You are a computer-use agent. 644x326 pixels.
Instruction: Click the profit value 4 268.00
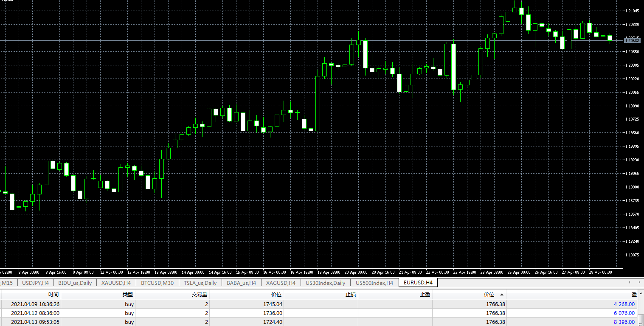tap(624, 304)
